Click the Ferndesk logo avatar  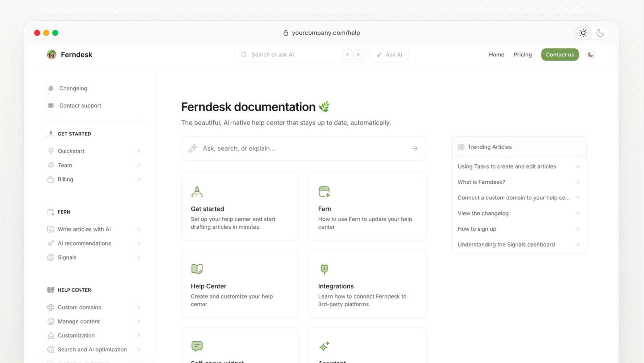click(52, 54)
